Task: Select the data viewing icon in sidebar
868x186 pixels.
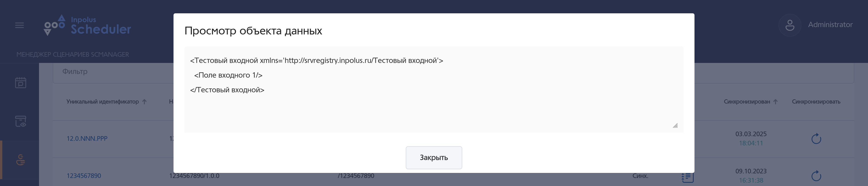Action: tap(20, 121)
